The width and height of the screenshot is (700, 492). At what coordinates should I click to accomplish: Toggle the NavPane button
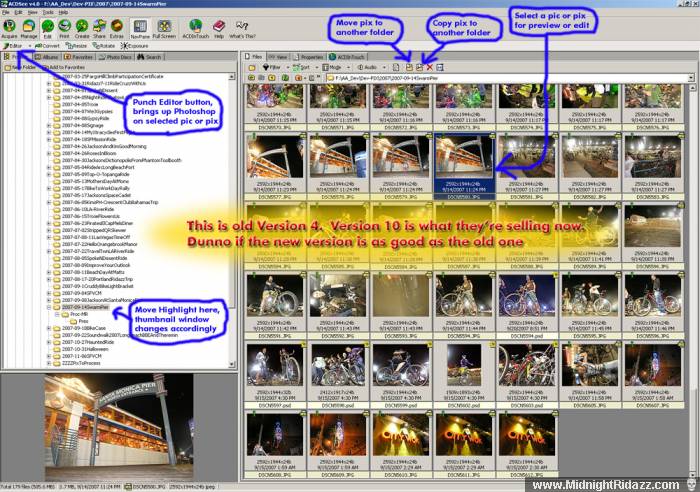click(140, 29)
